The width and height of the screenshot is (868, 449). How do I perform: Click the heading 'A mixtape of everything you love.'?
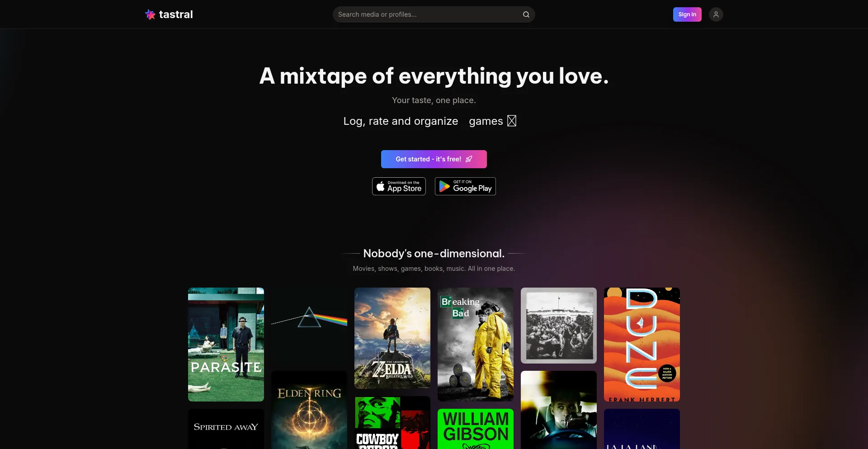434,76
